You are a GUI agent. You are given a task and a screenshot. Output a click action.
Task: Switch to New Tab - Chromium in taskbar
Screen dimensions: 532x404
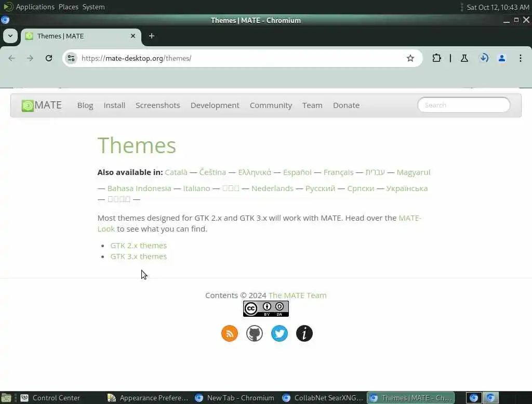point(235,398)
